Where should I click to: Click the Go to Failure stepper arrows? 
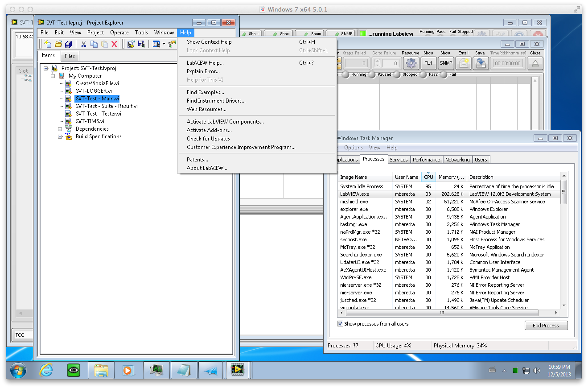coord(378,63)
